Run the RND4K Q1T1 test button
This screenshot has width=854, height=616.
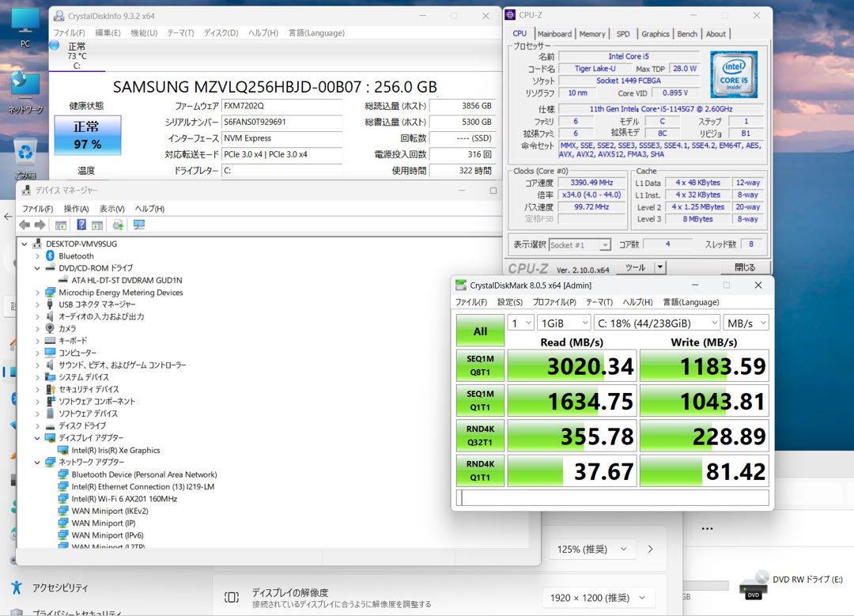point(481,471)
